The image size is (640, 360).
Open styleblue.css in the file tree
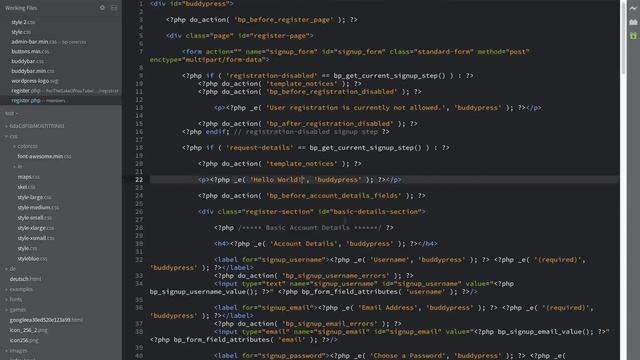pos(32,259)
